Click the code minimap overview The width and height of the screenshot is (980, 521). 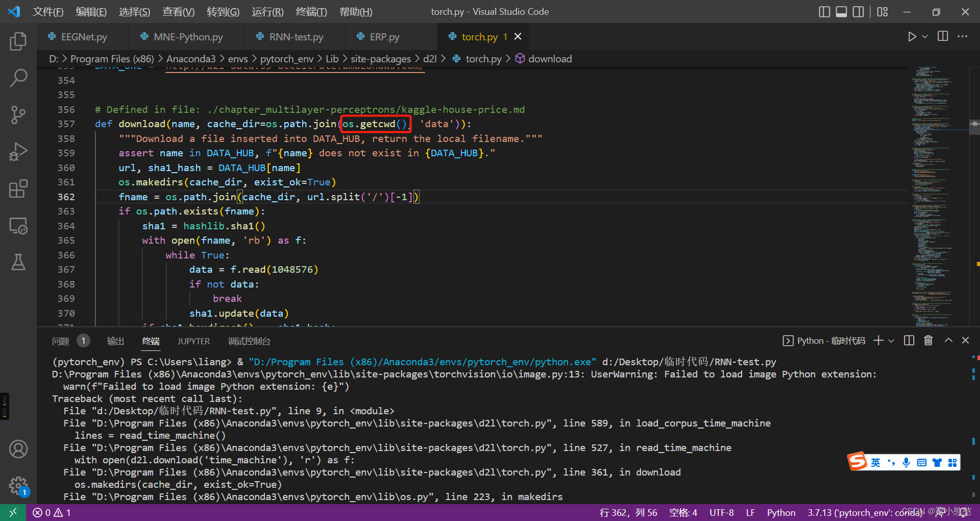click(x=938, y=197)
